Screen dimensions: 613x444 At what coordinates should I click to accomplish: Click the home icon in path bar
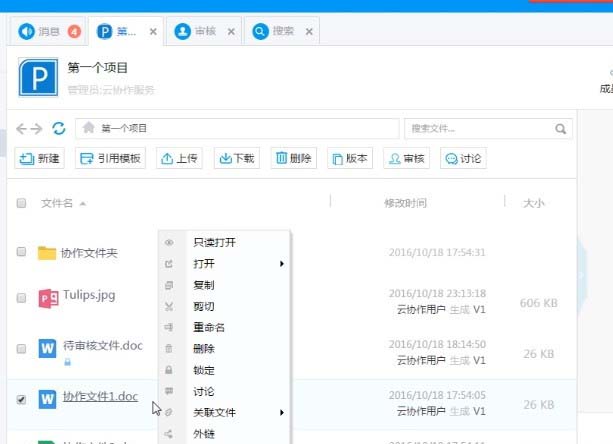pyautogui.click(x=89, y=128)
